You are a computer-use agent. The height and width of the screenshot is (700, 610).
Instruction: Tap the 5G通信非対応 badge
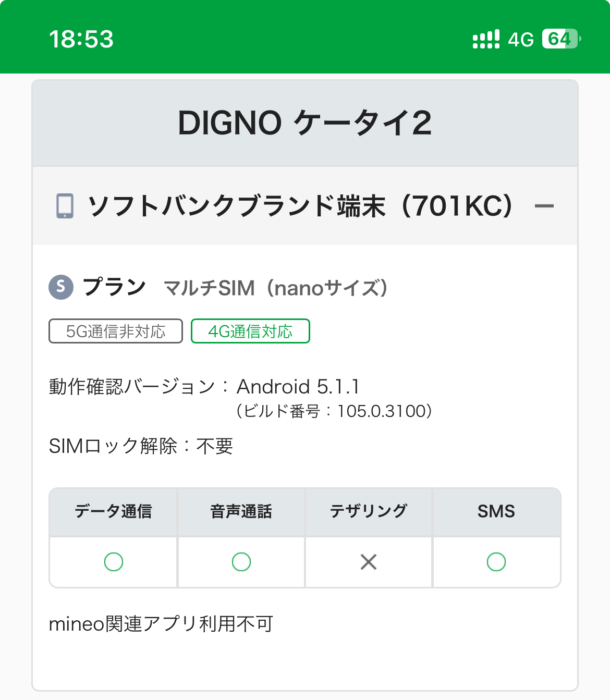(116, 331)
